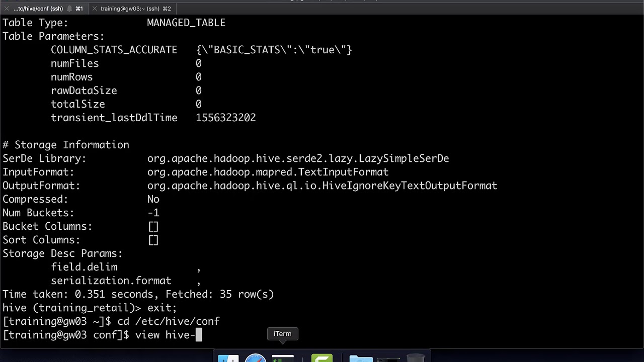This screenshot has width=644, height=362.
Task: Open Finder from the Dock
Action: 228,358
